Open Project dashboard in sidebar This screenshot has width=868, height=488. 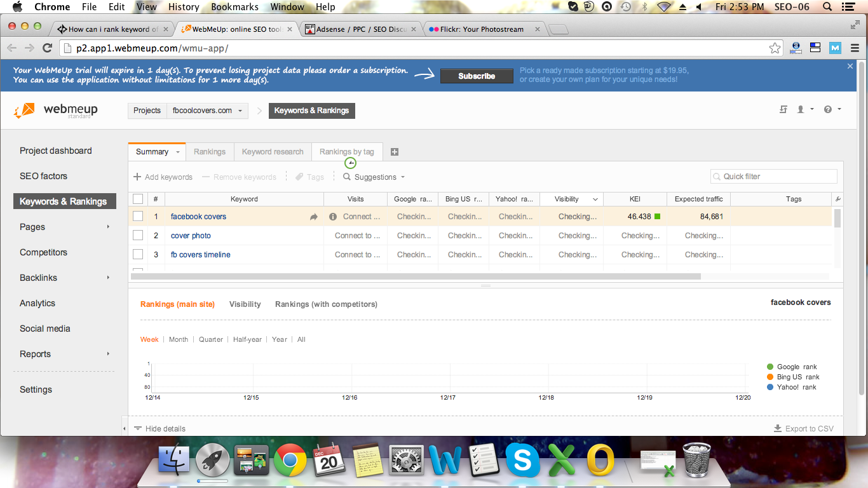[56, 151]
